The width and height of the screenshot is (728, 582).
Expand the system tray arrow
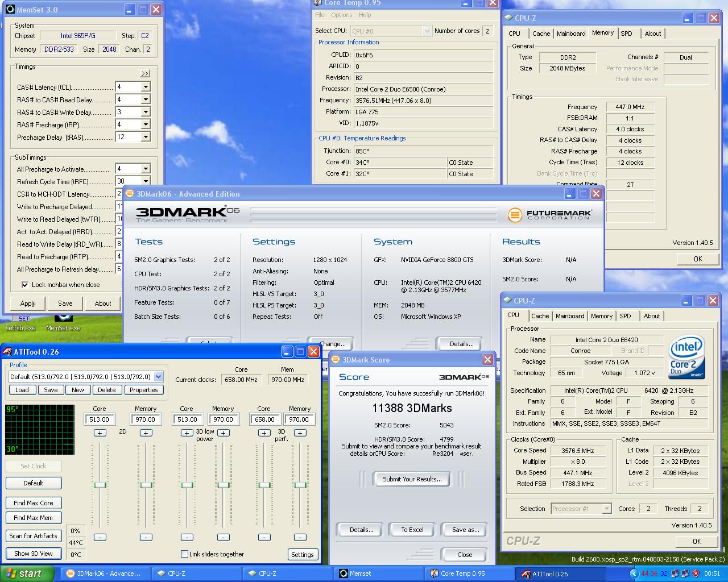click(x=634, y=573)
